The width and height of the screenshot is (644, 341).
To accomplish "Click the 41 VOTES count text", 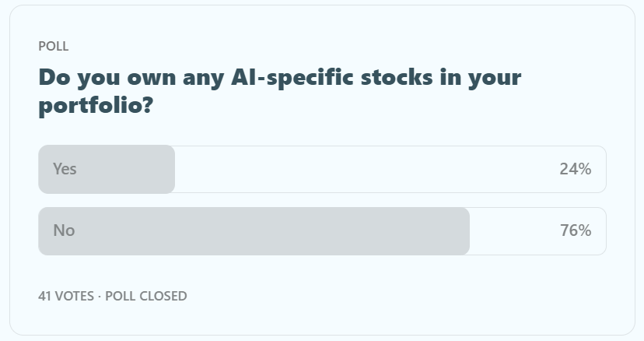I will point(67,296).
